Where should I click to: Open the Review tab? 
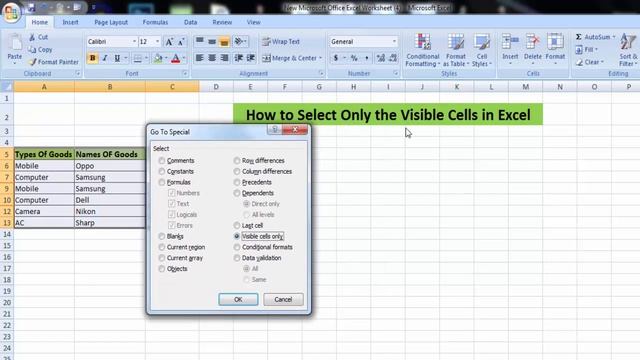(222, 22)
